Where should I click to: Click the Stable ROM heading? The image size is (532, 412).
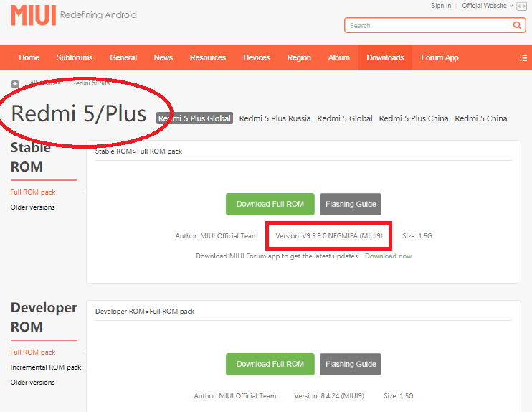31,157
